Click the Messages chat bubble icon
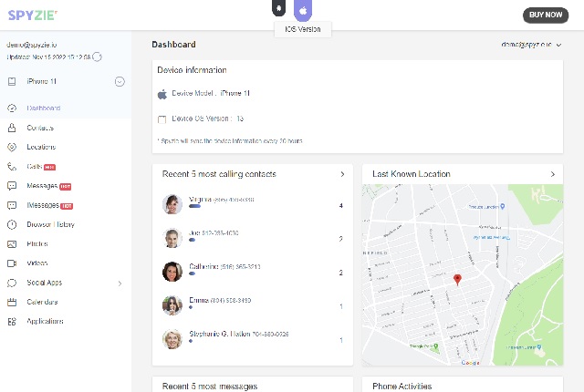Viewport: 584px width, 392px height. 12,186
